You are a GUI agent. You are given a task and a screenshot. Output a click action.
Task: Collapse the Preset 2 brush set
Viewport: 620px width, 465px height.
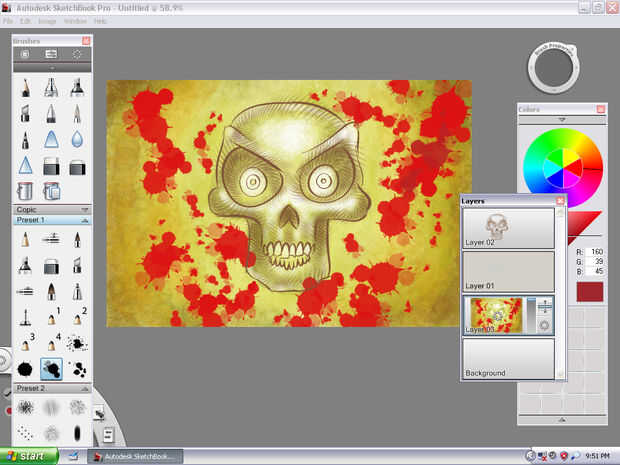pyautogui.click(x=85, y=389)
